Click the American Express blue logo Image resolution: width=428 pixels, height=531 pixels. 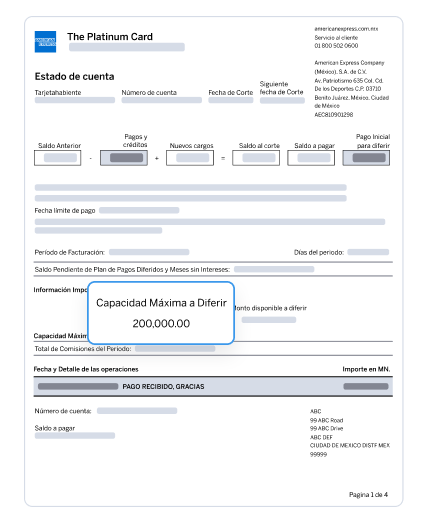click(x=45, y=42)
